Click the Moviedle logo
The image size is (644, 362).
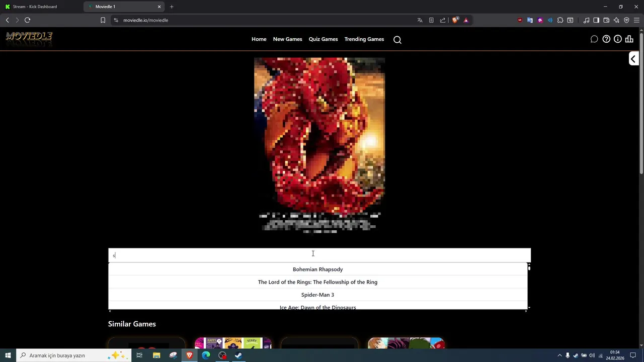pyautogui.click(x=29, y=39)
